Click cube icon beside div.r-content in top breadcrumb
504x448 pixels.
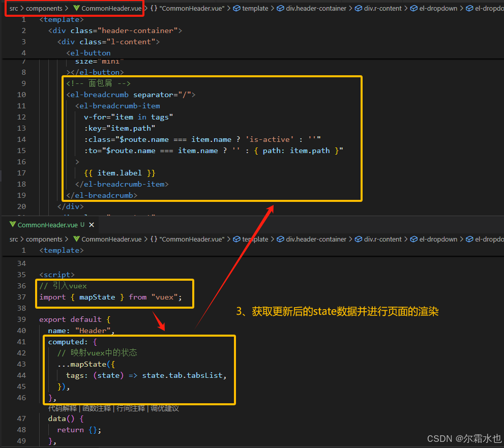click(359, 8)
